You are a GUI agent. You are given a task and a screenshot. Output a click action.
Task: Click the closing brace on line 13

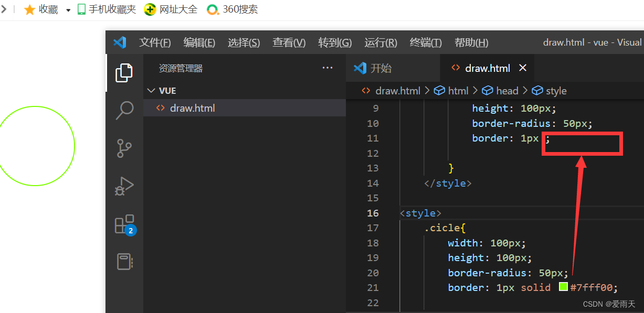point(451,168)
